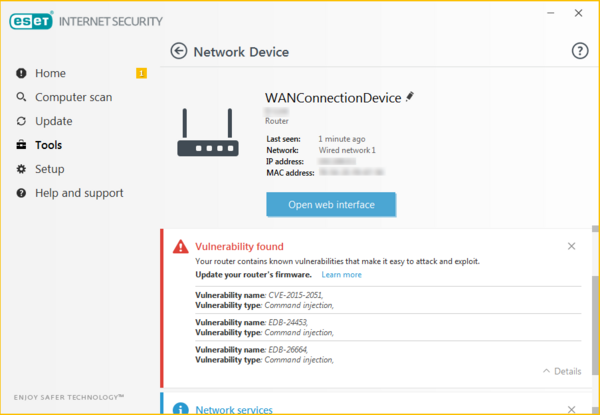Click the orange notification badge beside Home
Screen dimensions: 600x415
tap(141, 73)
